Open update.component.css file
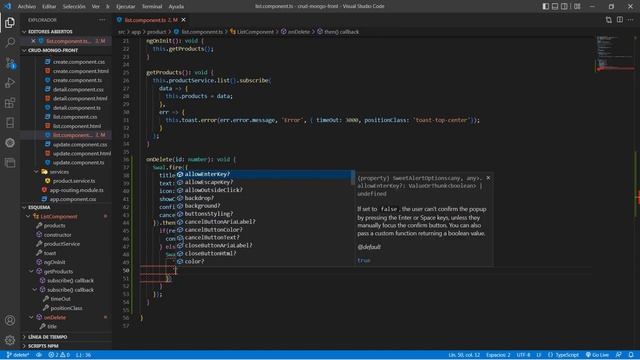The height and width of the screenshot is (360, 640). [x=80, y=144]
